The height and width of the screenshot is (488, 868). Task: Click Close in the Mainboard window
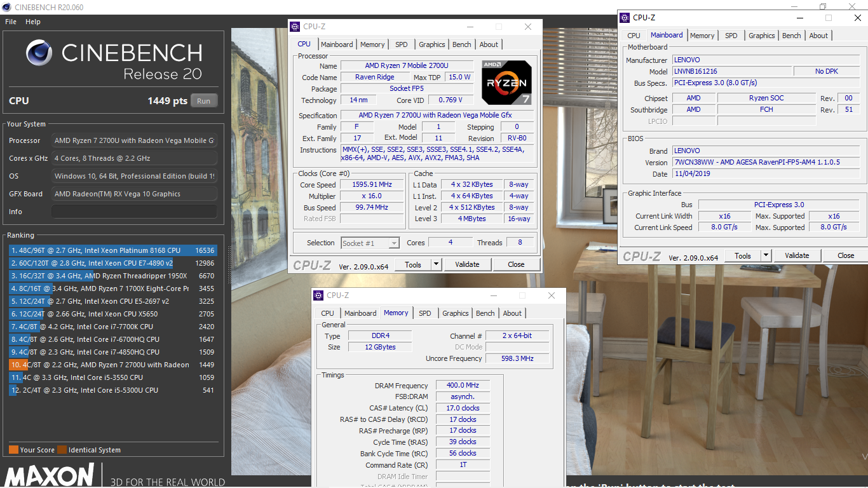(x=846, y=255)
